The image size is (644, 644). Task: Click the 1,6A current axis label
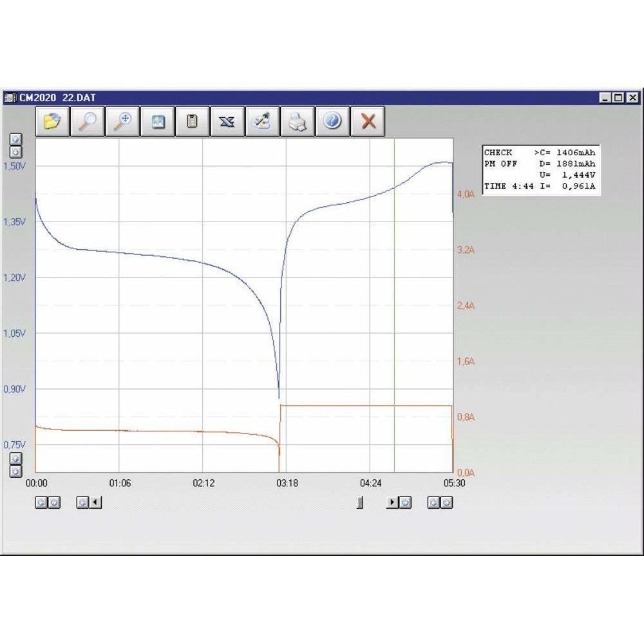click(x=466, y=361)
